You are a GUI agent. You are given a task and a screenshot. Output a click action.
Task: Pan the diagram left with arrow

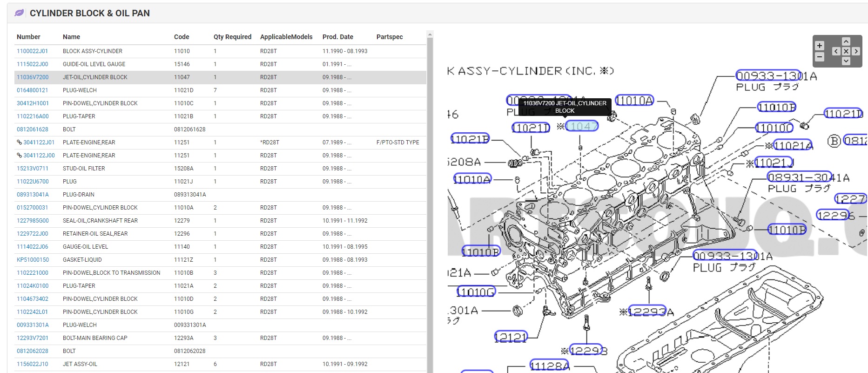(x=836, y=51)
